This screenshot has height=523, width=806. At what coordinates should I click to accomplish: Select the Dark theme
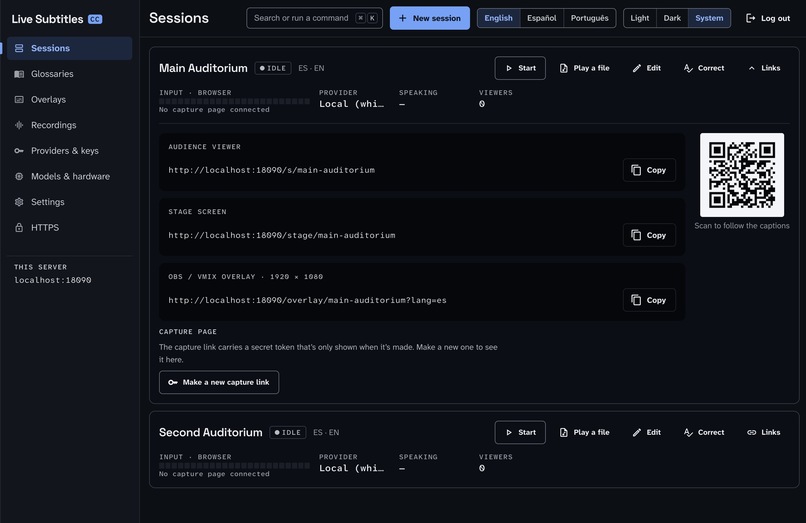pyautogui.click(x=672, y=18)
